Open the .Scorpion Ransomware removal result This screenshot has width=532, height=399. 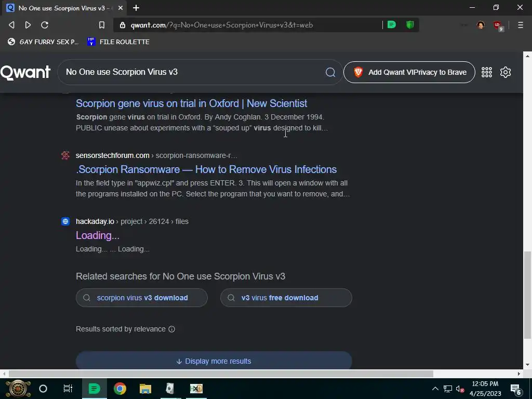pyautogui.click(x=206, y=169)
